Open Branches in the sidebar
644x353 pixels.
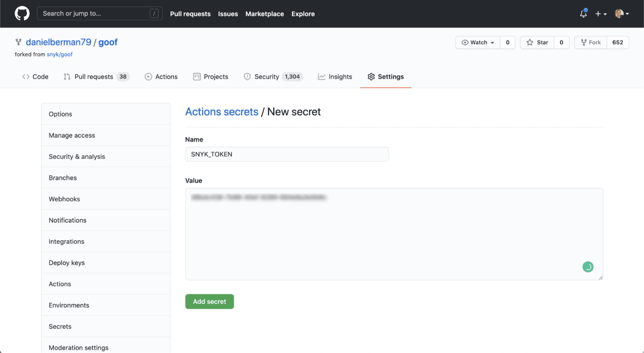click(106, 178)
